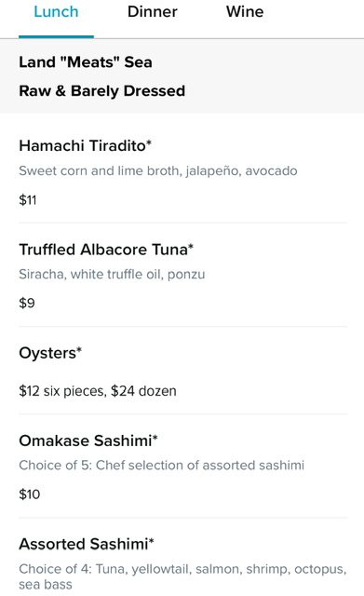Select the Raw & Barely Dressed heading
The image size is (364, 596).
[102, 91]
